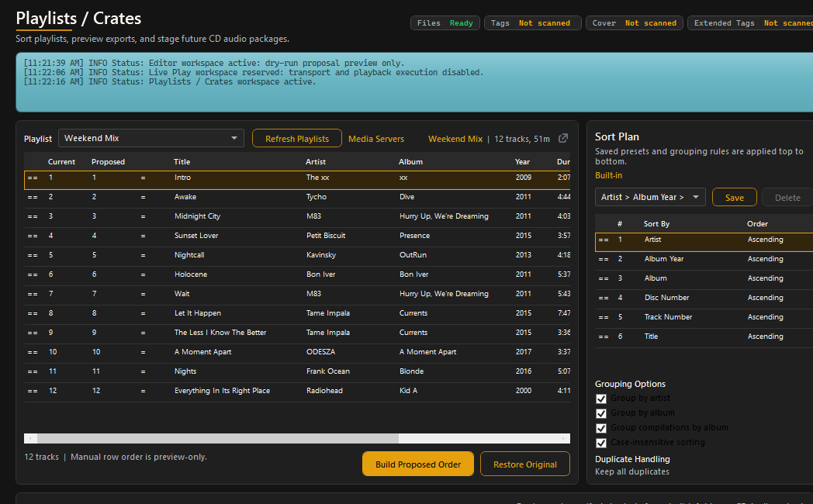
Task: Click the drag handle of the Album Year sort rule
Action: point(604,259)
